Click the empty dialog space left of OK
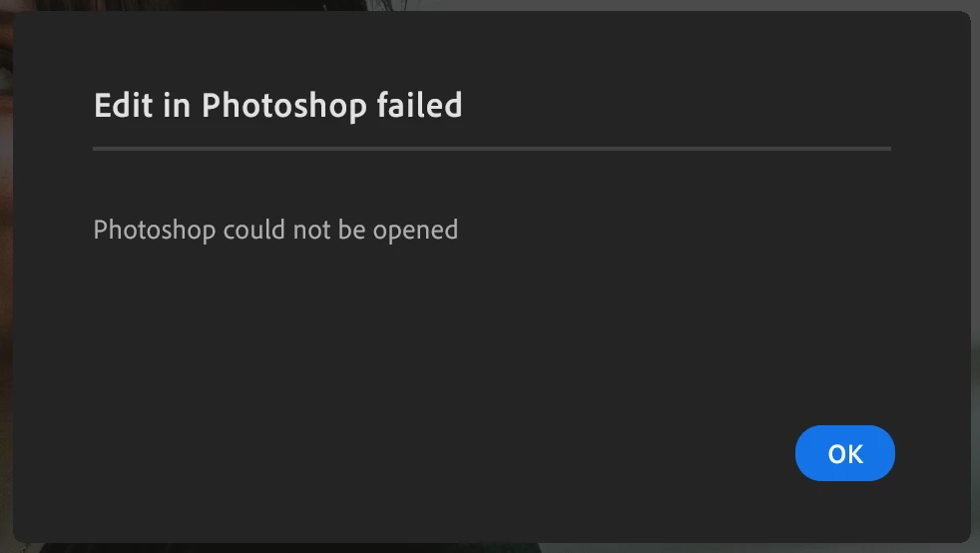This screenshot has width=980, height=553. point(437,453)
